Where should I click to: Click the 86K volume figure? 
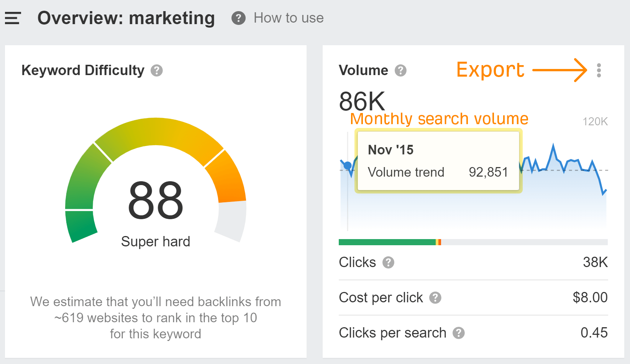tap(362, 100)
